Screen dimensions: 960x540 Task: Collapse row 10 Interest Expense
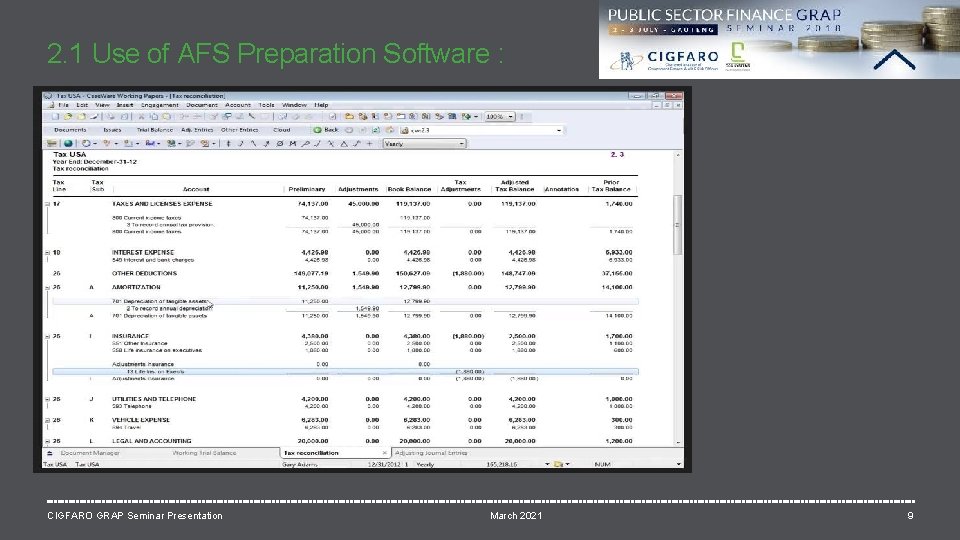pos(47,252)
